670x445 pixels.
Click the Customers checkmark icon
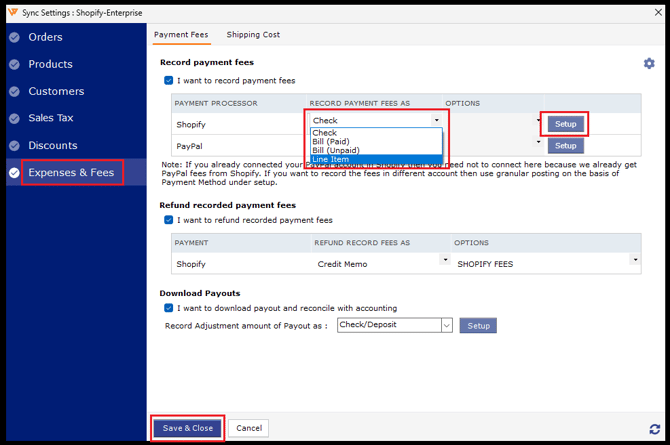(14, 91)
